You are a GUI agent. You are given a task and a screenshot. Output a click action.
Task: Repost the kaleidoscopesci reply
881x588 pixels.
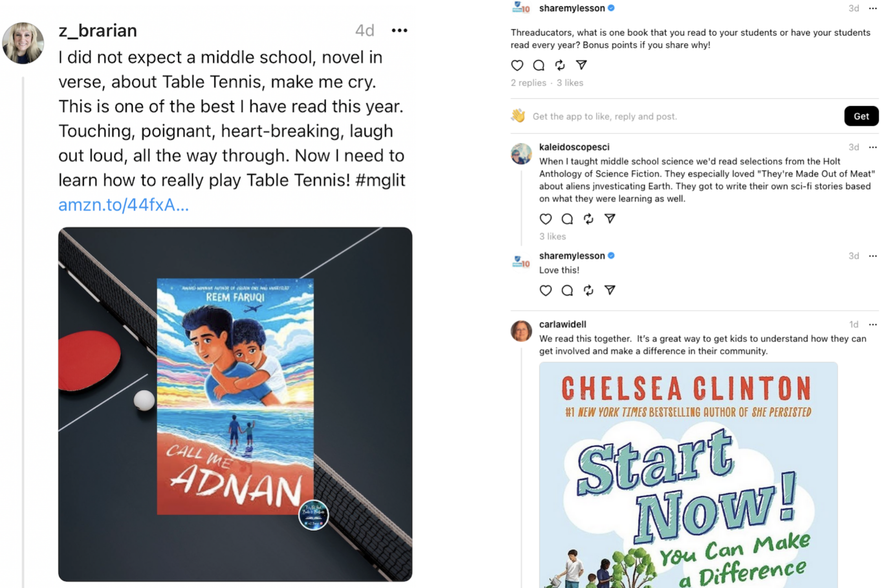(588, 219)
